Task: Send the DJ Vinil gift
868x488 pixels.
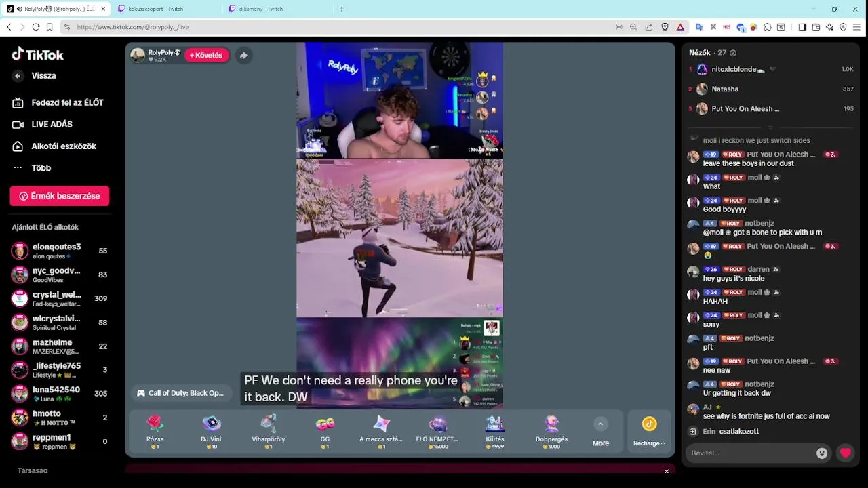Action: (x=212, y=432)
